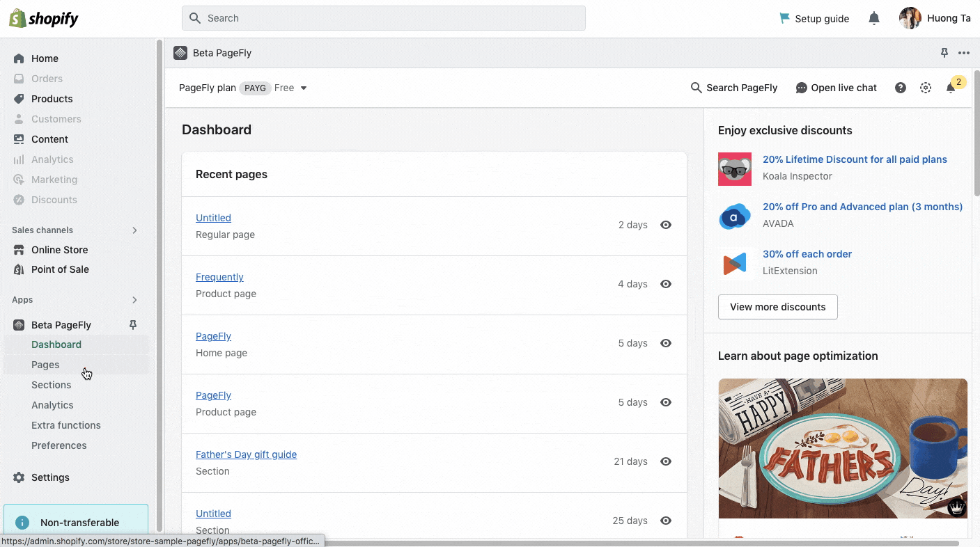Preview PageFly Product page via eye icon
The image size is (980, 547).
pyautogui.click(x=666, y=402)
